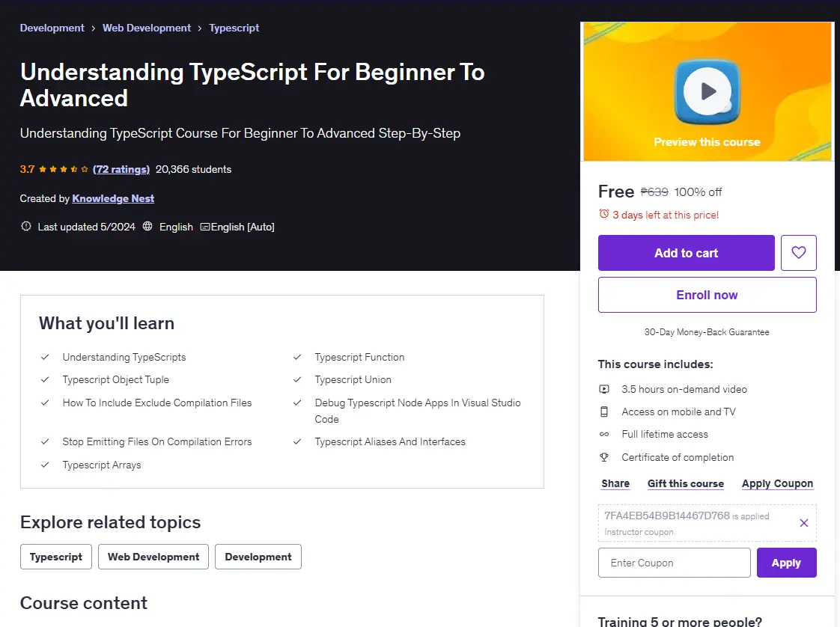Viewport: 840px width, 627px height.
Task: Visit Knowledge Nest instructor page
Action: (113, 198)
